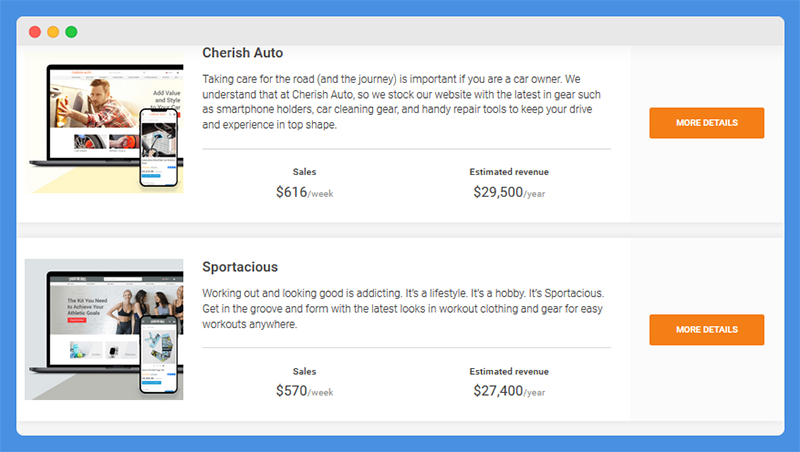The image size is (800, 452).
Task: Click the Estimated revenue label under Cherish Auto
Action: pyautogui.click(x=509, y=172)
